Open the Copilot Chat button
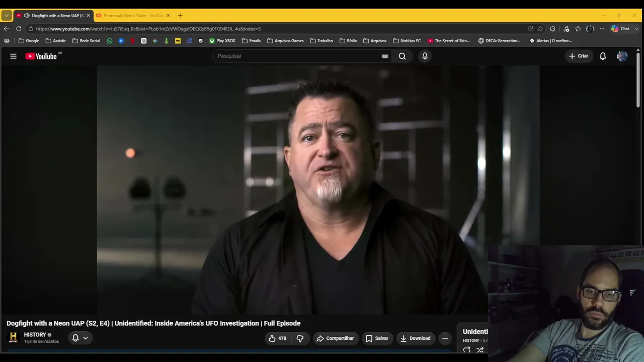This screenshot has width=644, height=362. [620, 29]
